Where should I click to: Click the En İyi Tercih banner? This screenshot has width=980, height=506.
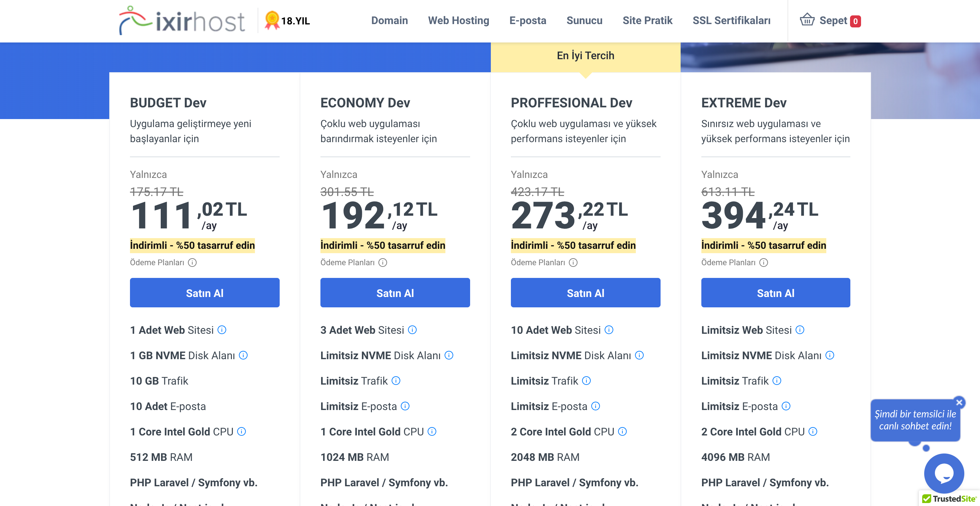[585, 56]
